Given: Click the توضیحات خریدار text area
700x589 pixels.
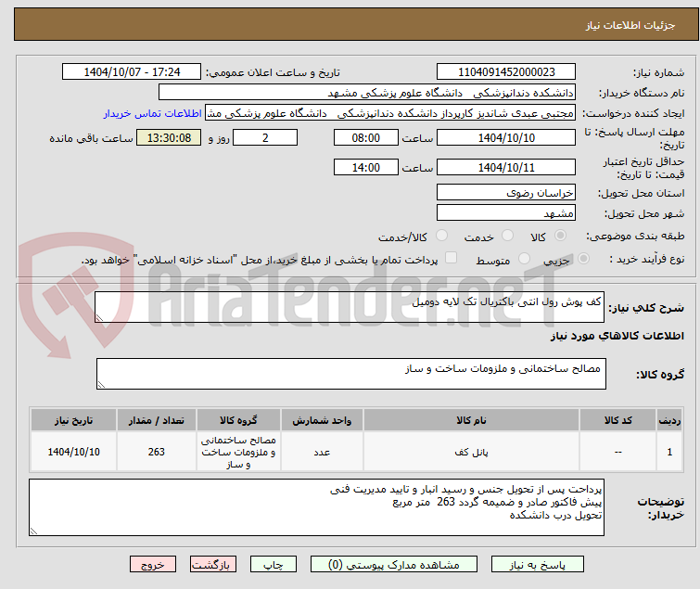Looking at the screenshot, I should click(316, 507).
